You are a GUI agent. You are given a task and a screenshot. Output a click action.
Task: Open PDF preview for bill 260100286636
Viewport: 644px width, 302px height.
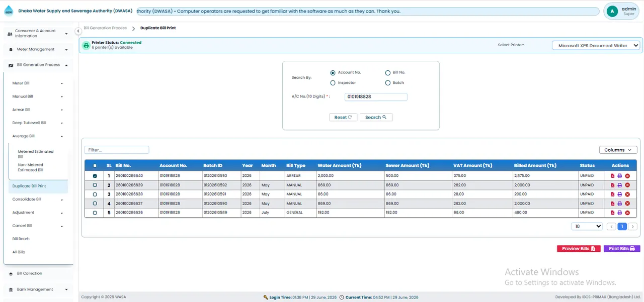coord(612,213)
